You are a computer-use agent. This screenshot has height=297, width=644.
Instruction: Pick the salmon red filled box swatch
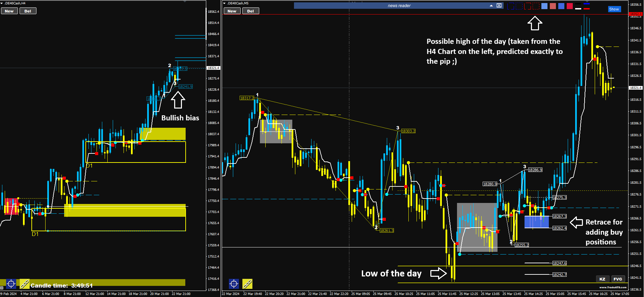pyautogui.click(x=553, y=6)
